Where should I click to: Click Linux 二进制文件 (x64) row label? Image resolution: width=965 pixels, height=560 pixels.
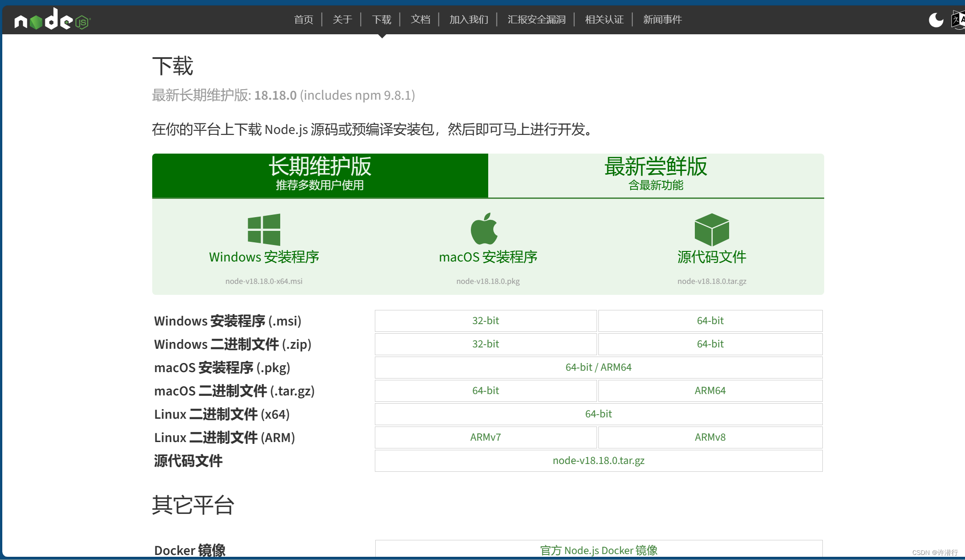point(222,414)
